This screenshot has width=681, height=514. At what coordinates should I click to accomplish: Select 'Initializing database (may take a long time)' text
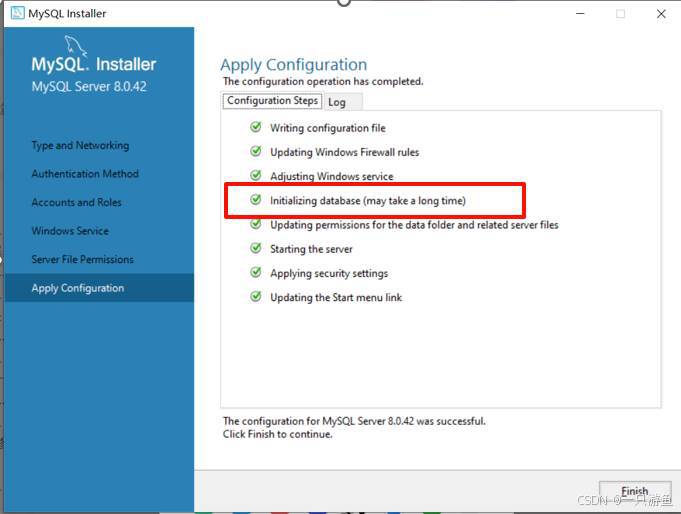[x=368, y=201]
